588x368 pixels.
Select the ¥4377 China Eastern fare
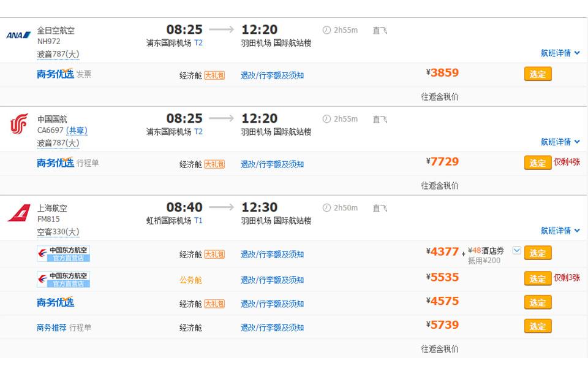coord(538,253)
